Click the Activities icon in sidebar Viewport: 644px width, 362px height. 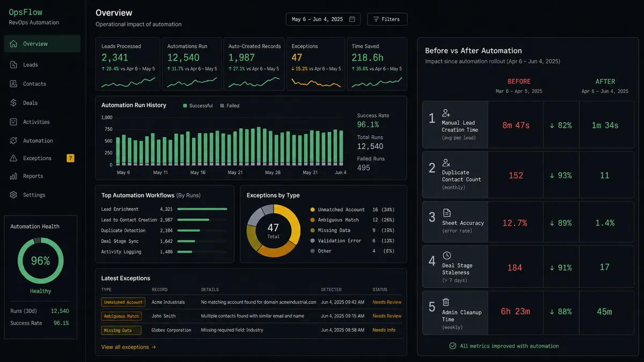[13, 122]
